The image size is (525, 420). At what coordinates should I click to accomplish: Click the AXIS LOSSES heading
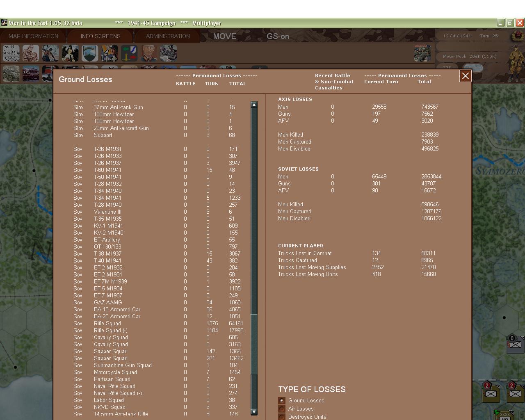[295, 99]
